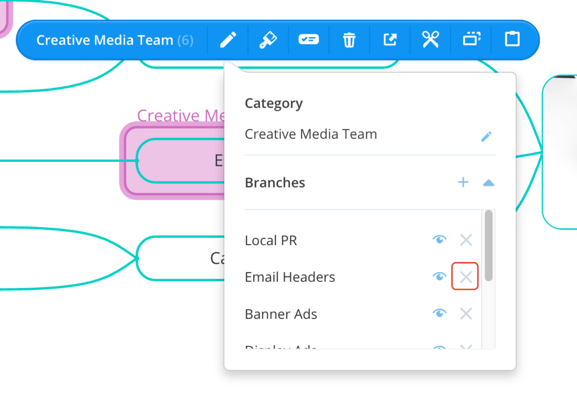577x393 pixels.
Task: Add a branch with the plus icon
Action: 463,182
